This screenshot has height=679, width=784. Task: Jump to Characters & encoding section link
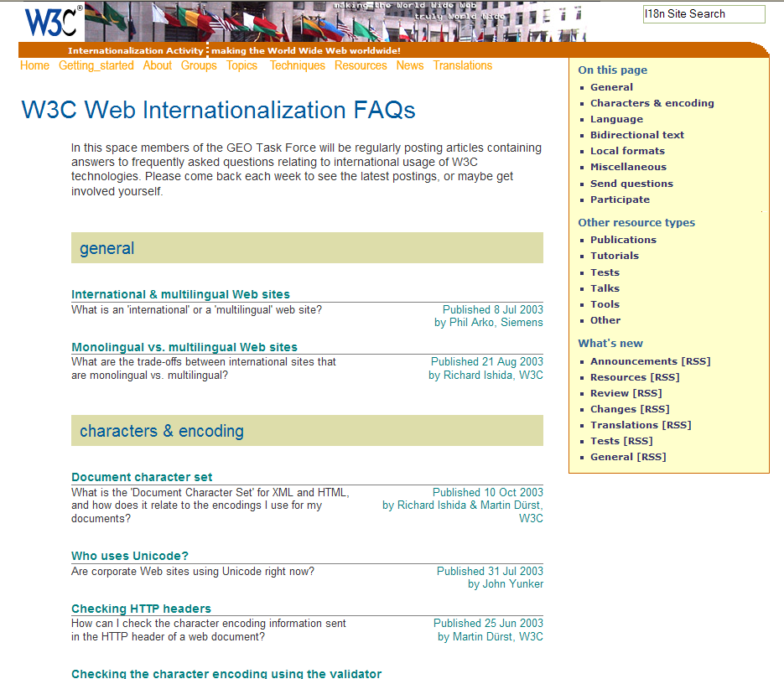tap(652, 103)
